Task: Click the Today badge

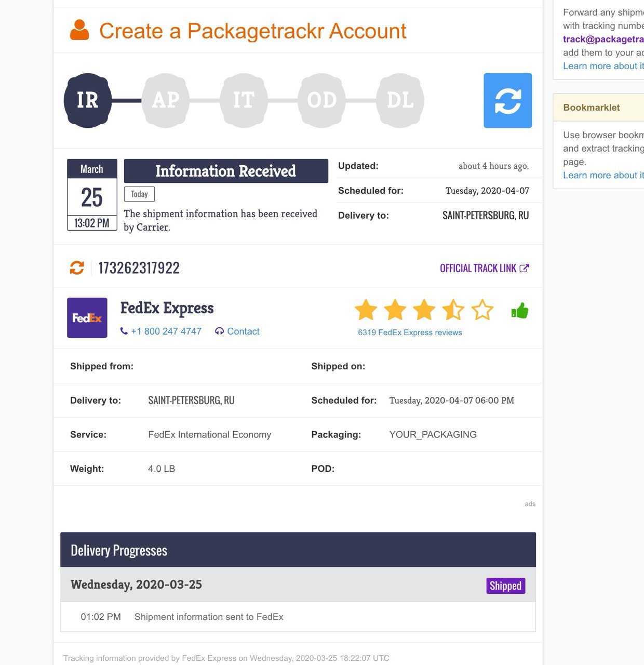Action: coord(139,194)
